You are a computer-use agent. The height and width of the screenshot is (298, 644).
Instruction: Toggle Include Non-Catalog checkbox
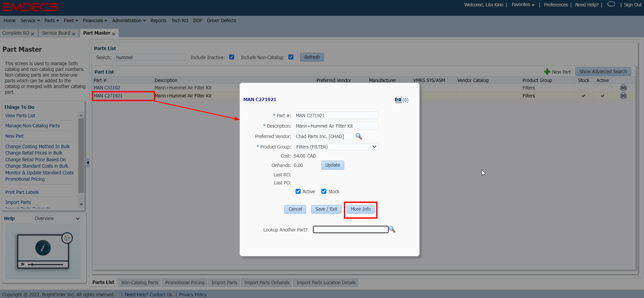(291, 57)
